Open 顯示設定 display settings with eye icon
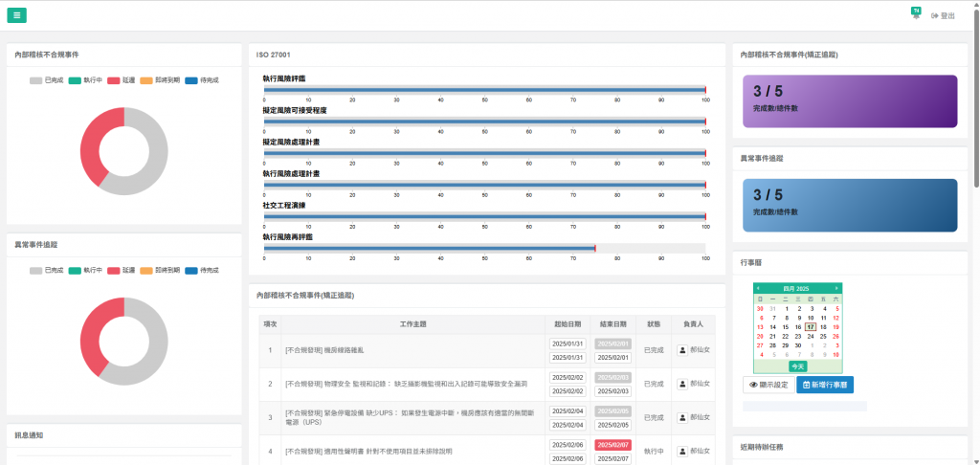Screen dimensions: 980x465 pyautogui.click(x=768, y=385)
